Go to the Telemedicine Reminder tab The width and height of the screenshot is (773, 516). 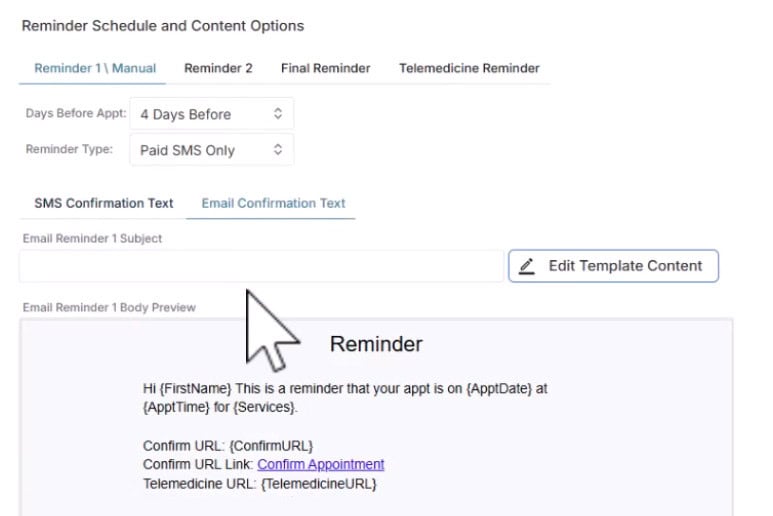(x=469, y=68)
